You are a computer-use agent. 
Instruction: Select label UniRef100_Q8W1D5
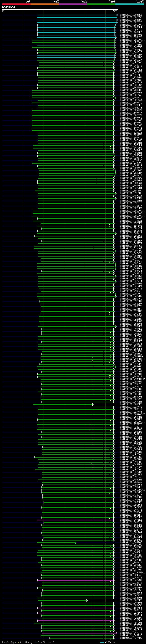coord(131,58)
